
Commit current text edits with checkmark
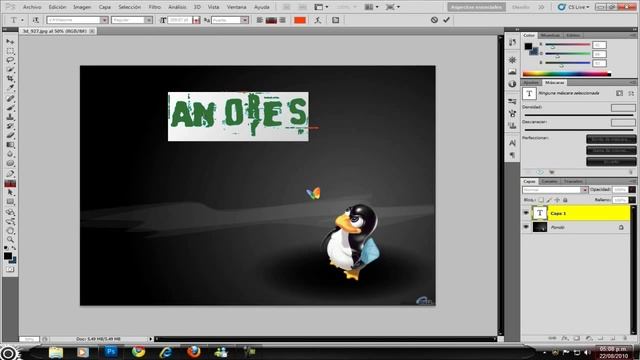click(447, 20)
